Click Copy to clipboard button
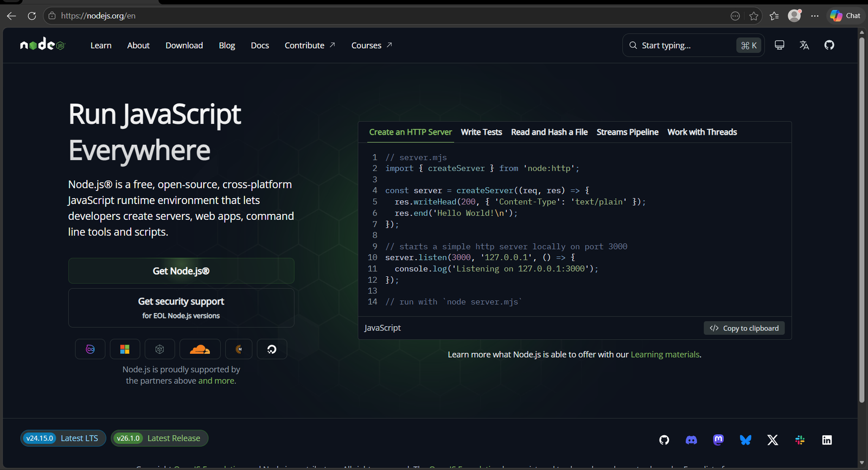Viewport: 868px width, 470px height. pos(744,328)
